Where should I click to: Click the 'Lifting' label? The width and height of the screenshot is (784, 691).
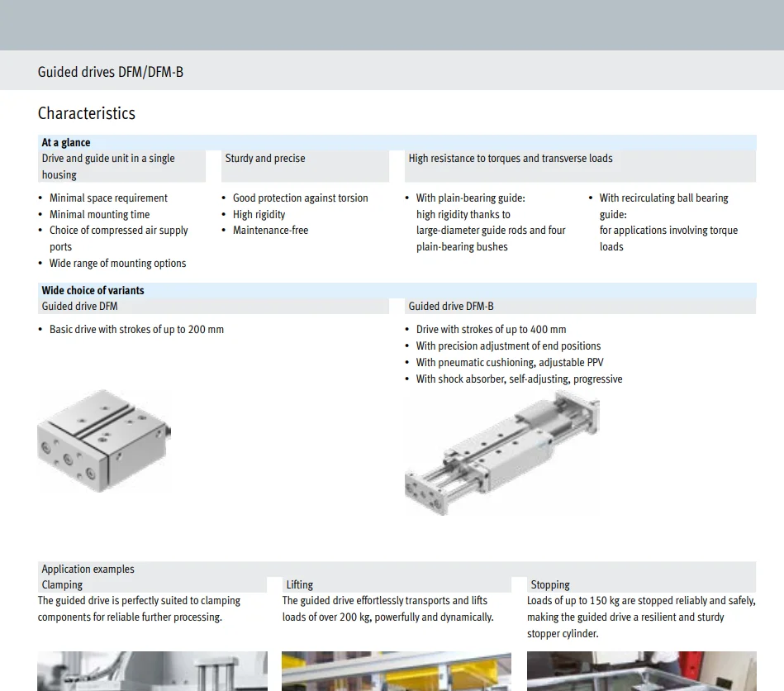click(300, 584)
